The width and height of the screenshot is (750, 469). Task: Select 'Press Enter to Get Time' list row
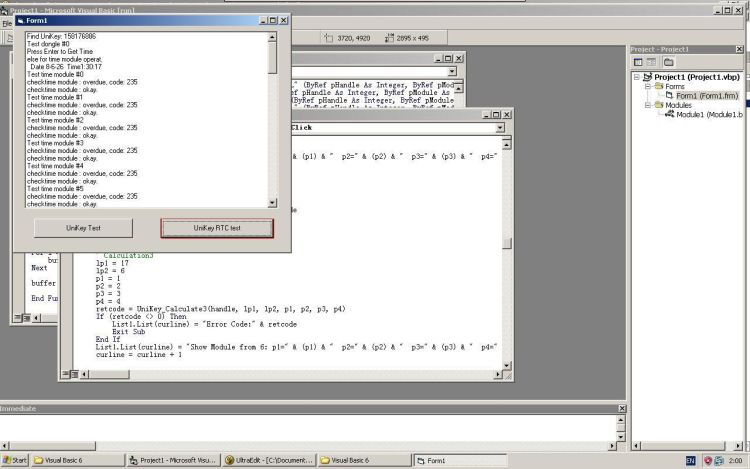60,52
